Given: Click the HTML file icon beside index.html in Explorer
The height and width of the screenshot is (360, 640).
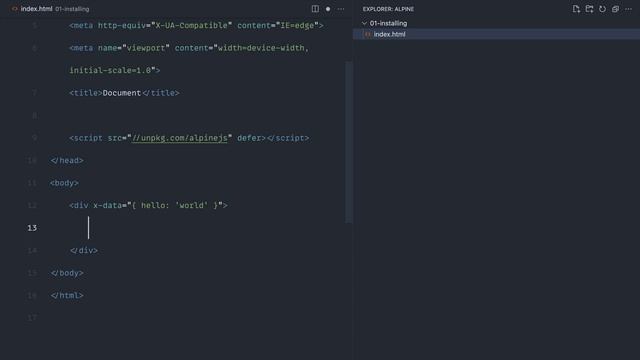Looking at the screenshot, I should 368,34.
